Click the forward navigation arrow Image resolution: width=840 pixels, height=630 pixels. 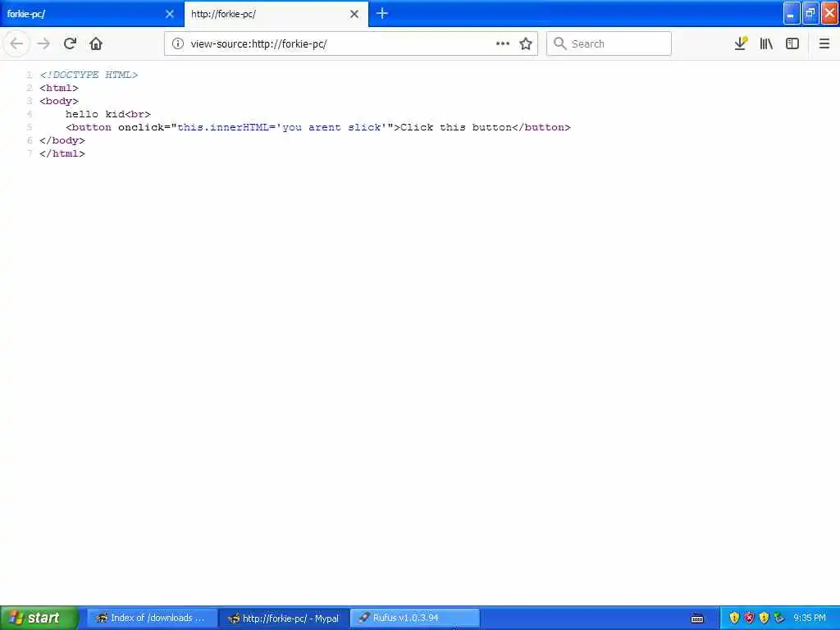43,43
